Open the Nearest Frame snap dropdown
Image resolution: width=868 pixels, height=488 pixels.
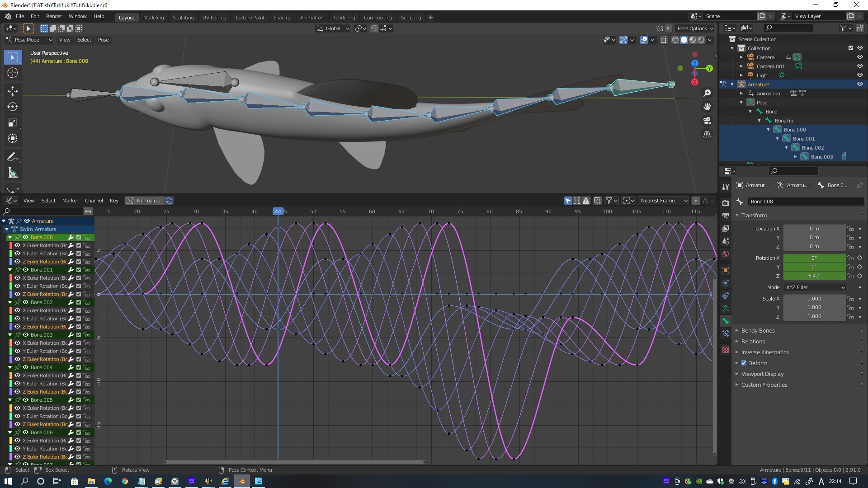[664, 201]
